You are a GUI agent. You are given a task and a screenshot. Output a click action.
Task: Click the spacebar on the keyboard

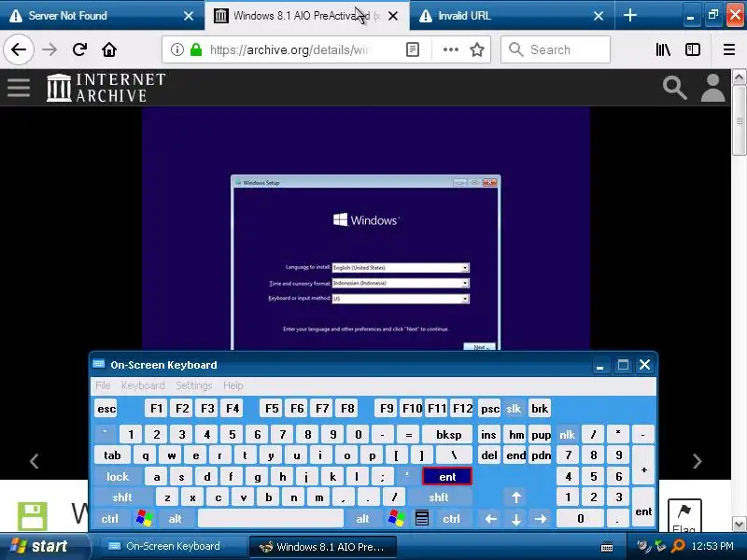270,518
